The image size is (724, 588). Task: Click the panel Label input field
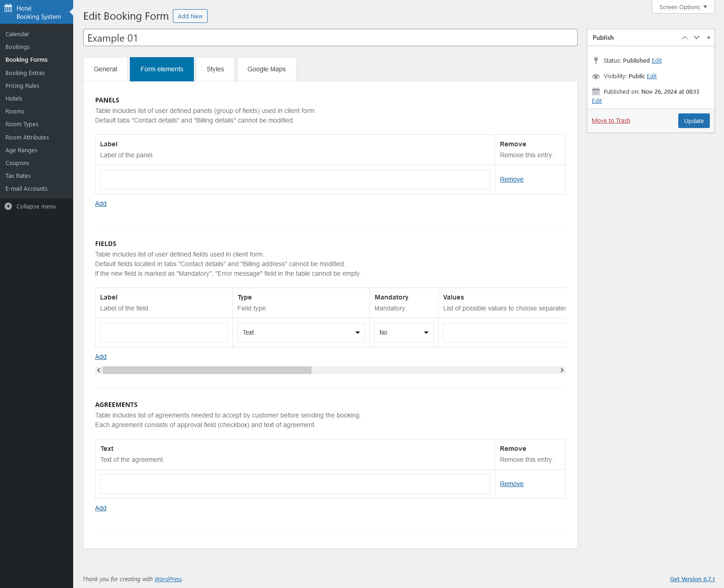pyautogui.click(x=295, y=179)
